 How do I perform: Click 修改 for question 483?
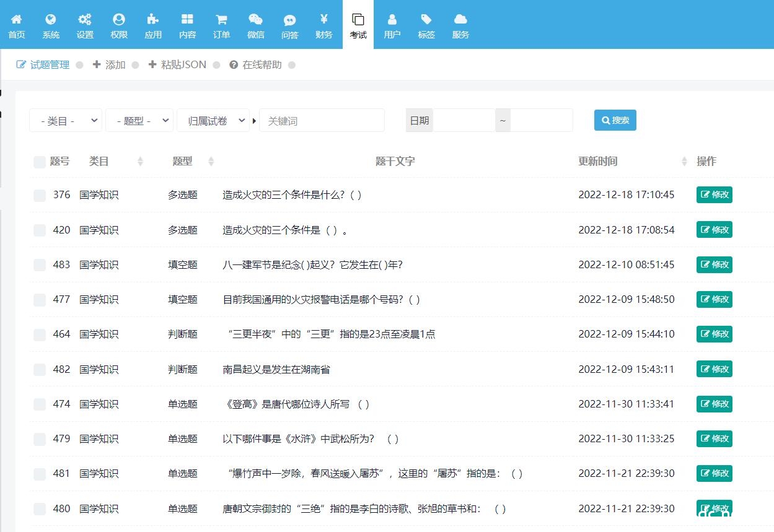click(x=715, y=264)
